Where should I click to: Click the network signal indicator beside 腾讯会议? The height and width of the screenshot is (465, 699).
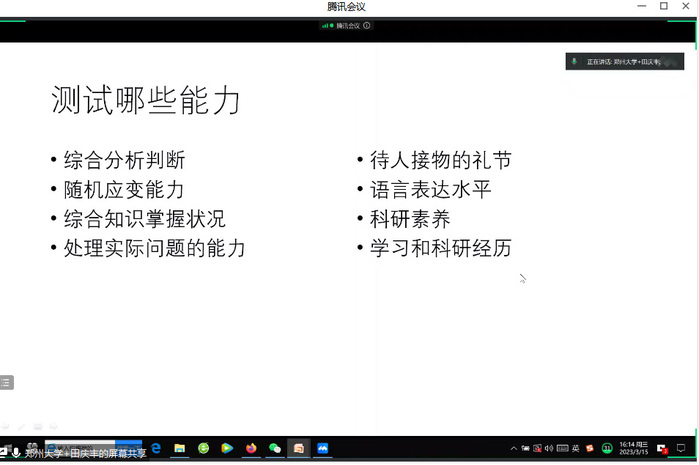(x=325, y=26)
